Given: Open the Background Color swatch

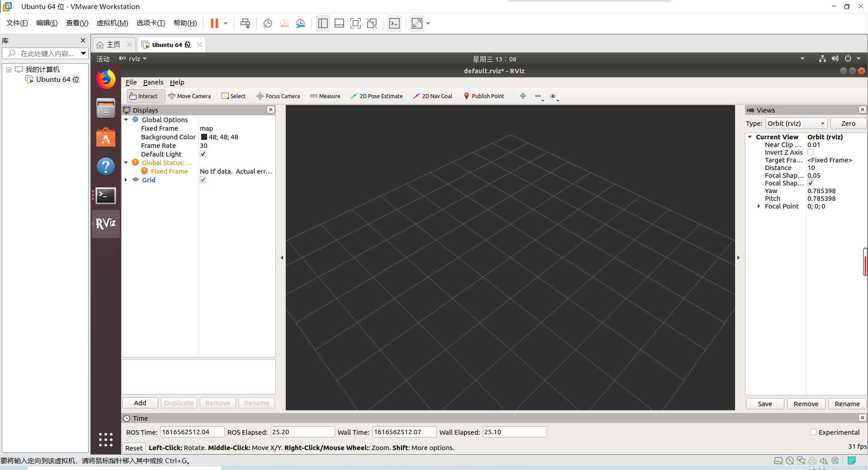Looking at the screenshot, I should pos(204,137).
